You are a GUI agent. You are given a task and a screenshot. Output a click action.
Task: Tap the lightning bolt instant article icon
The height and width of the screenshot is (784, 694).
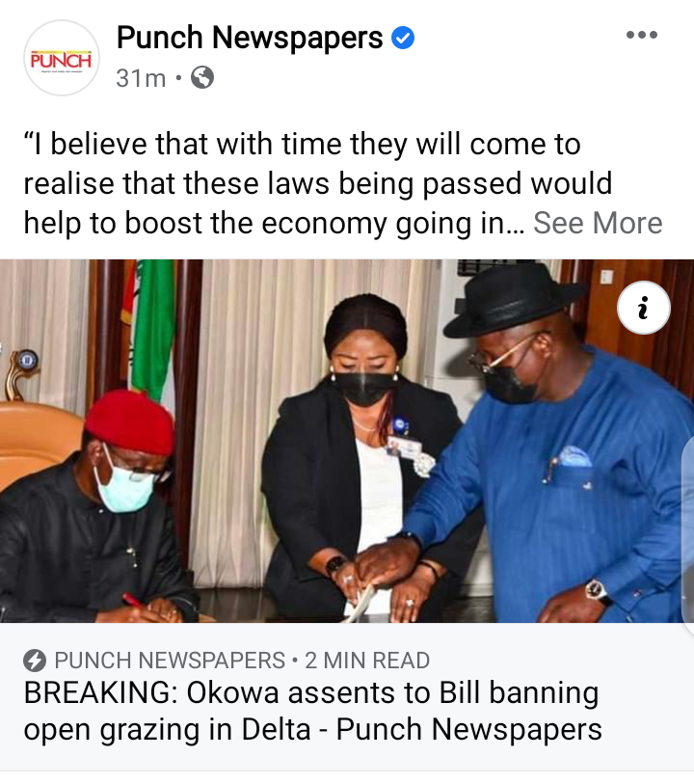click(x=35, y=660)
